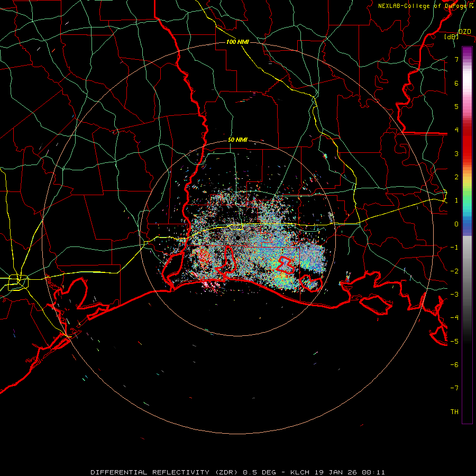Click the "5" tick label on the color scale

click(x=456, y=106)
